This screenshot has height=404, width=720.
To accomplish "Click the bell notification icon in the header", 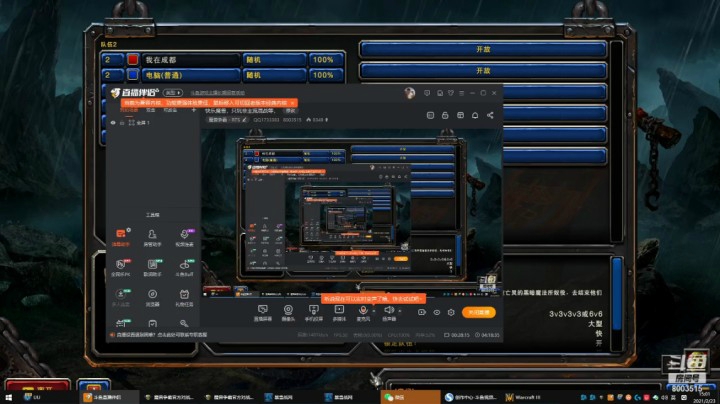I will [x=475, y=115].
